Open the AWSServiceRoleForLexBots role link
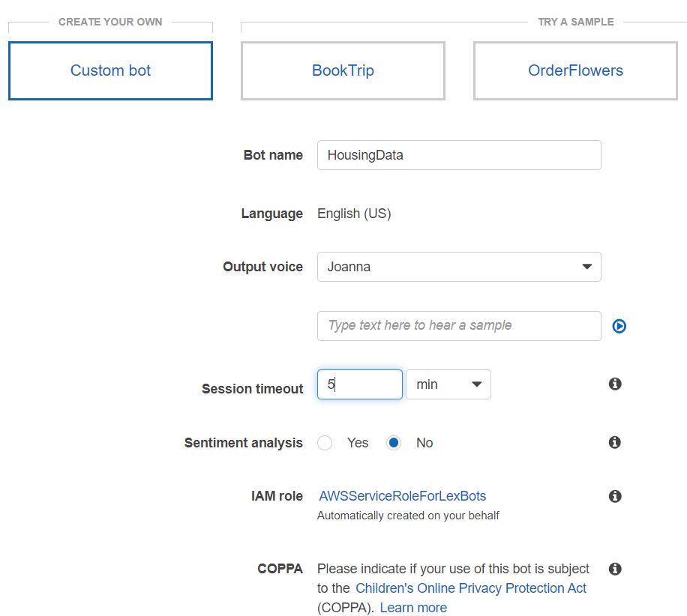Image resolution: width=687 pixels, height=616 pixels. tap(401, 495)
